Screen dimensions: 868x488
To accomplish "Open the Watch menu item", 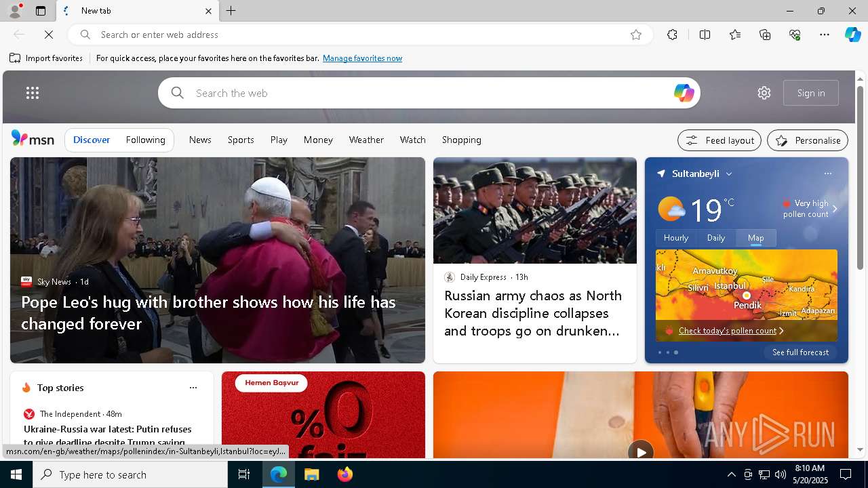I will click(412, 140).
